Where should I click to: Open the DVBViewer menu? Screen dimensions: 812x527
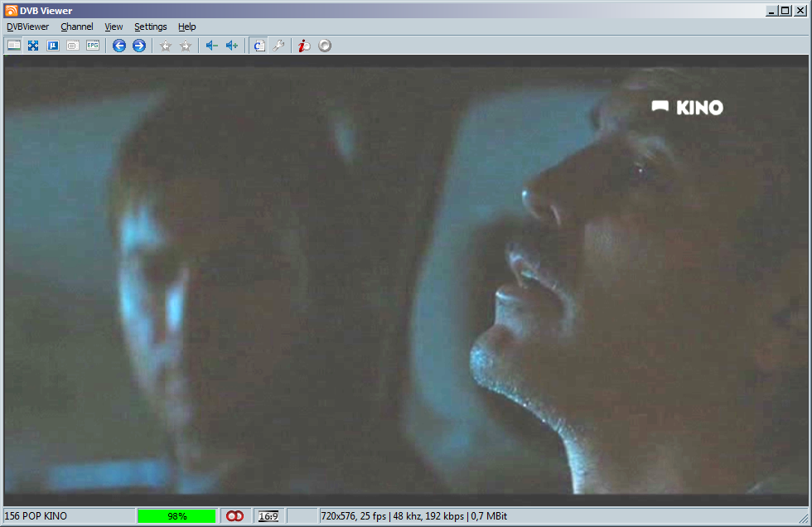click(x=27, y=27)
